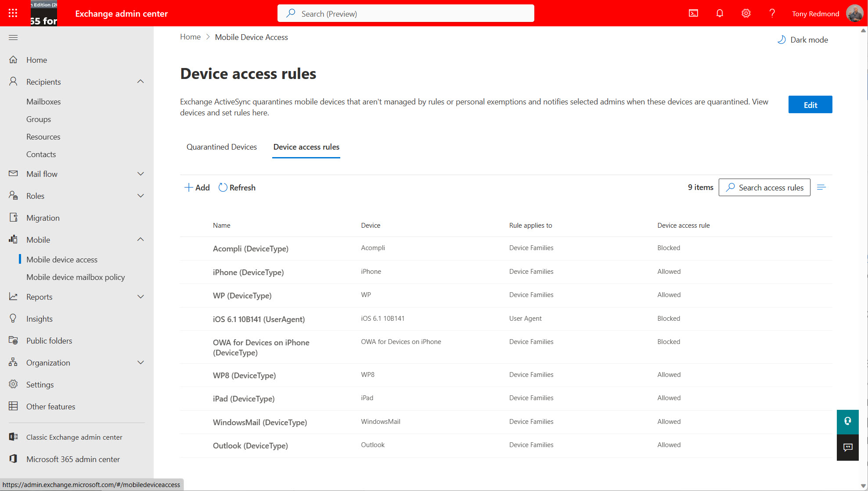Image resolution: width=868 pixels, height=491 pixels.
Task: Sort by Rule applies to column header
Action: (x=530, y=226)
